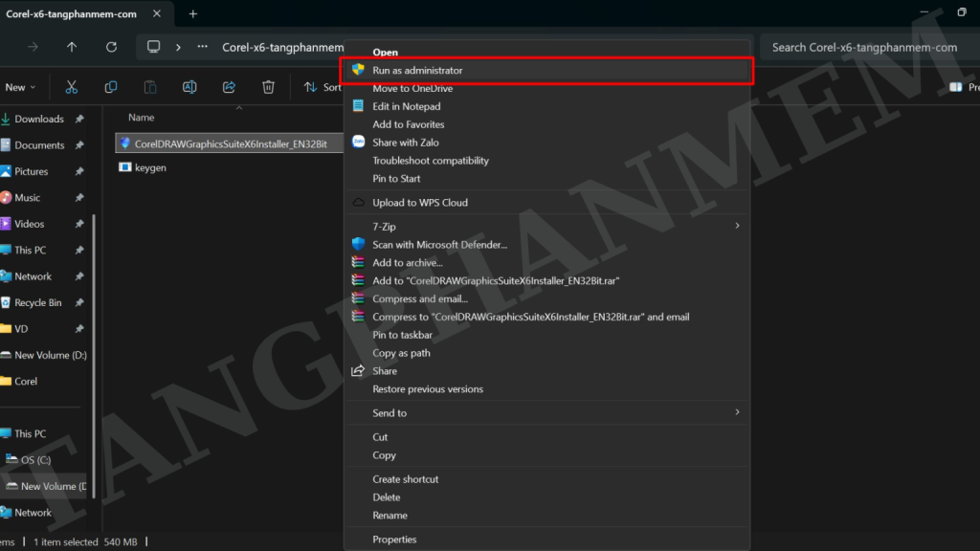
Task: Open a new tab with the plus button
Action: 192,13
